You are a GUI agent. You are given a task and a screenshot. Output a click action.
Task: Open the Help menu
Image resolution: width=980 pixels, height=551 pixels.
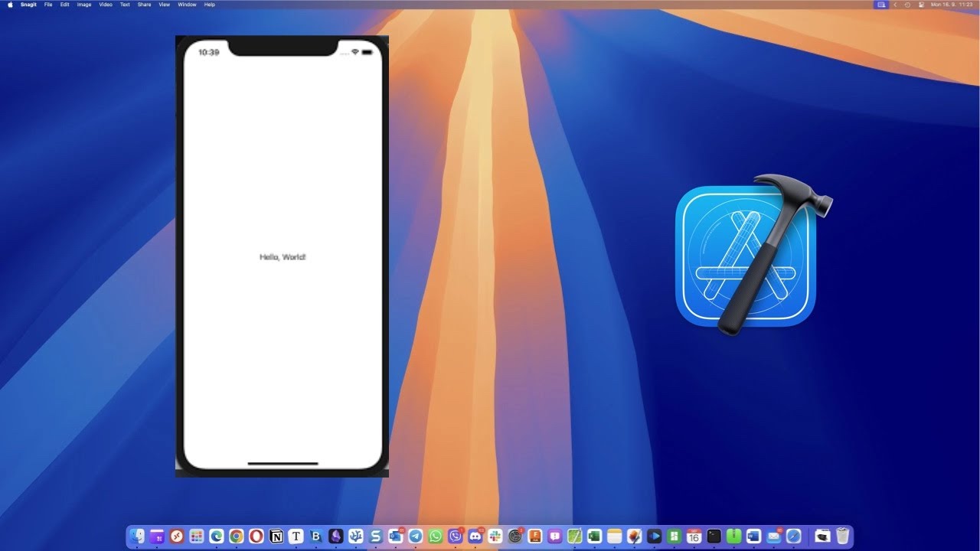point(209,5)
